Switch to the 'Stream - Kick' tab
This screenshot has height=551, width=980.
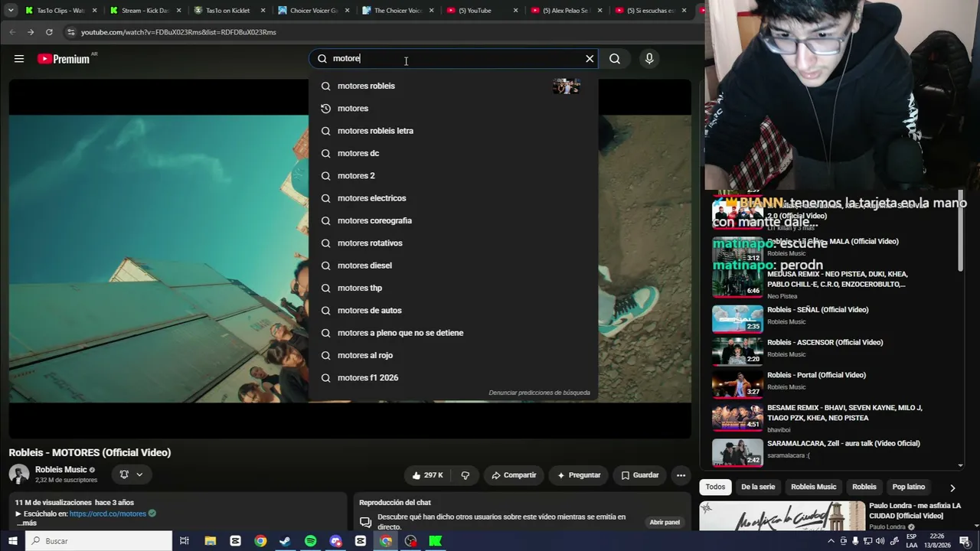point(145,11)
